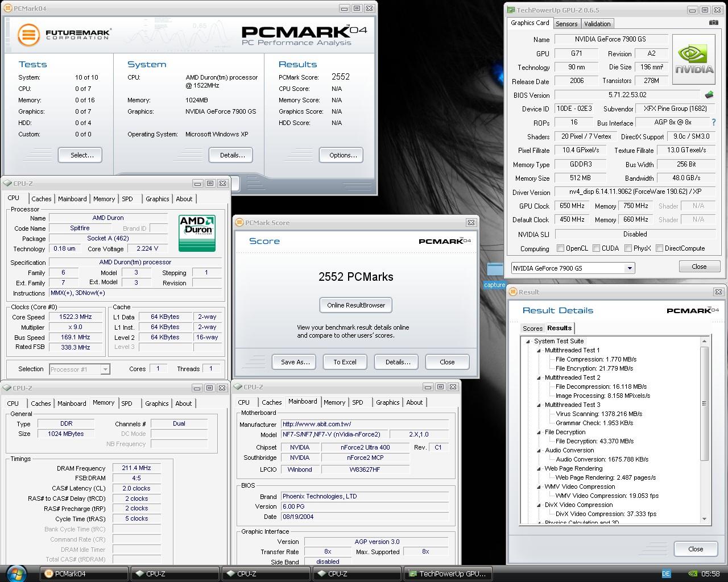Viewport: 728px width, 582px height.
Task: Open SPD tab in CPU-Z Memory window
Action: click(127, 404)
